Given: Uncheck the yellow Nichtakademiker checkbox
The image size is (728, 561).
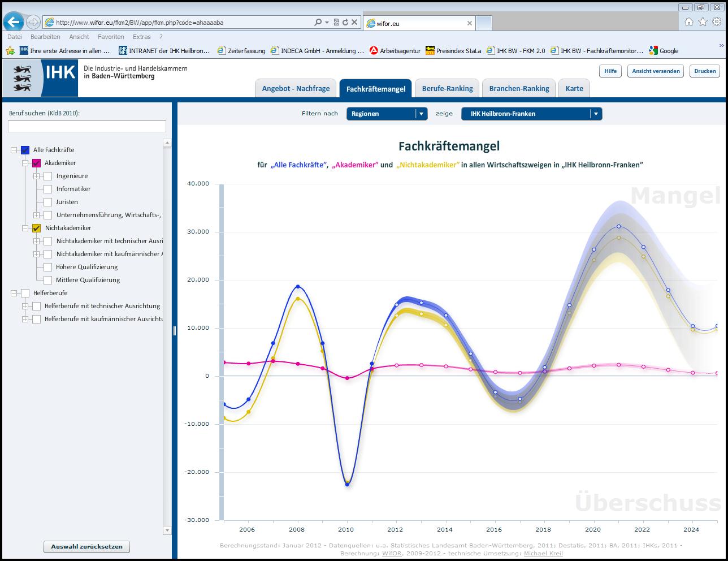Looking at the screenshot, I should click(37, 228).
